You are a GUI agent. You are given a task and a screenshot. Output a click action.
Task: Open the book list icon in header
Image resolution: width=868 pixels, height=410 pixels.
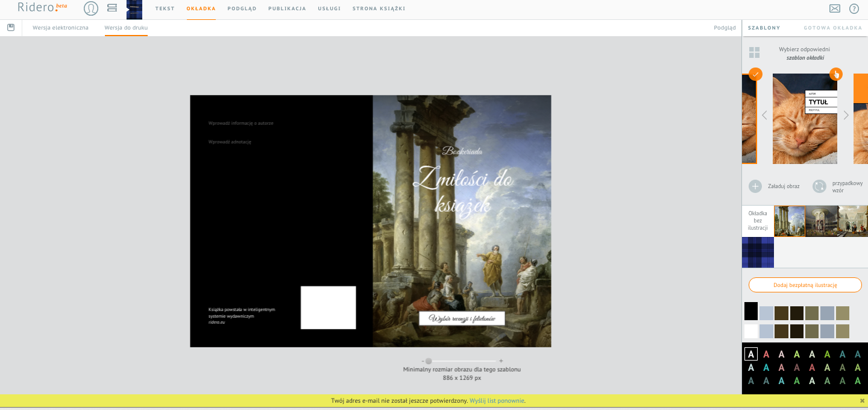pos(112,8)
